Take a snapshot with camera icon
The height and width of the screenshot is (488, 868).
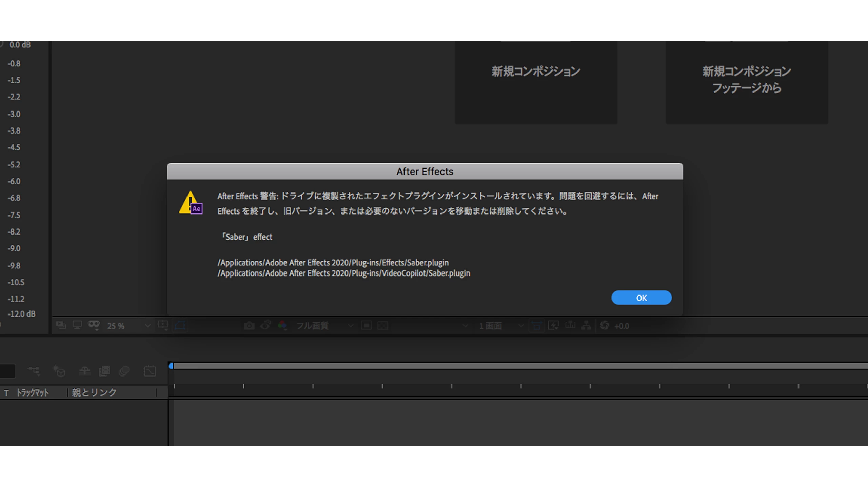click(x=249, y=326)
